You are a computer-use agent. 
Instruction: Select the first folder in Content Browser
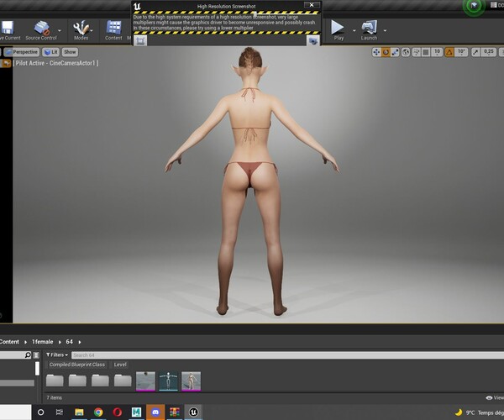55,381
